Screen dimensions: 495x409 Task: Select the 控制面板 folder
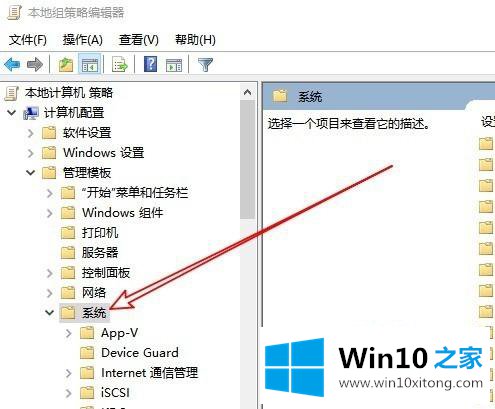point(106,273)
